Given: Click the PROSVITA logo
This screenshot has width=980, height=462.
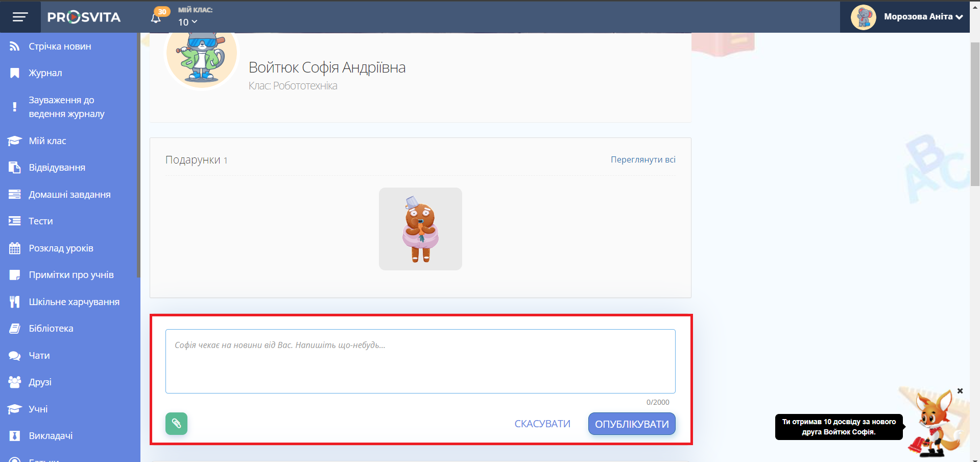Looking at the screenshot, I should coord(84,17).
